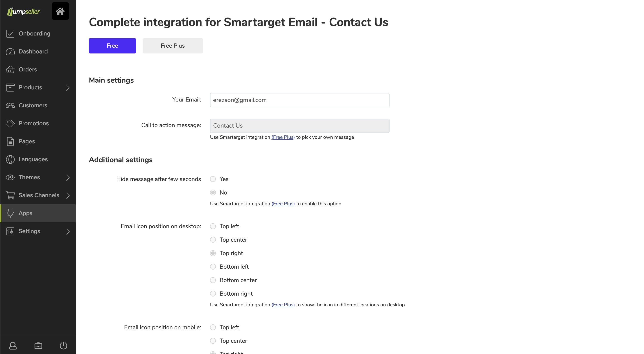Screen dimensions: 644x354
Task: Open the Orders basket icon
Action: [10, 70]
